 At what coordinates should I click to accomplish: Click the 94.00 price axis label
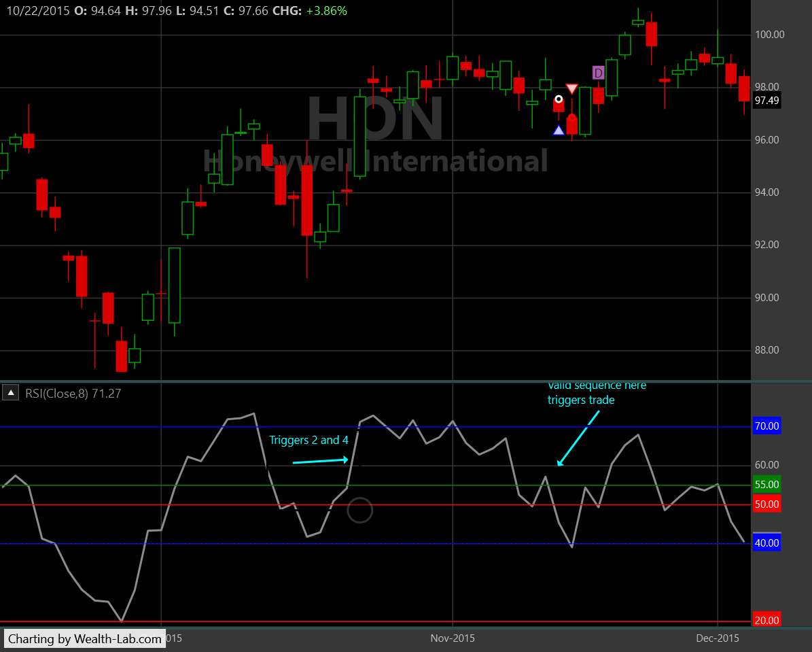pos(767,192)
